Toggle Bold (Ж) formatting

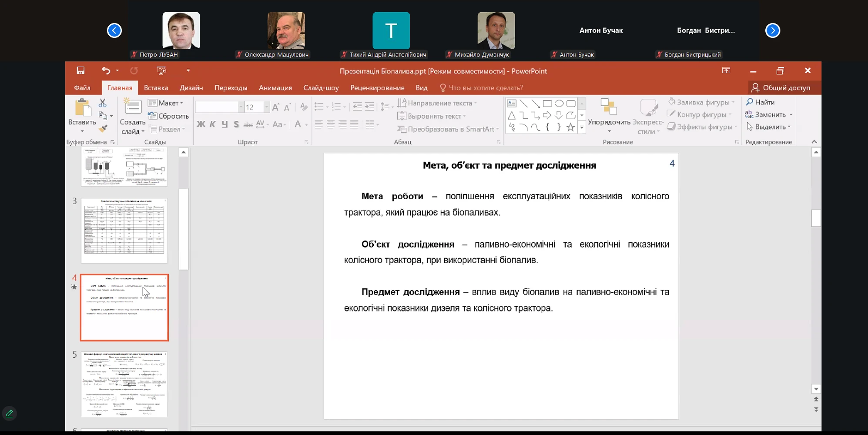(x=201, y=124)
